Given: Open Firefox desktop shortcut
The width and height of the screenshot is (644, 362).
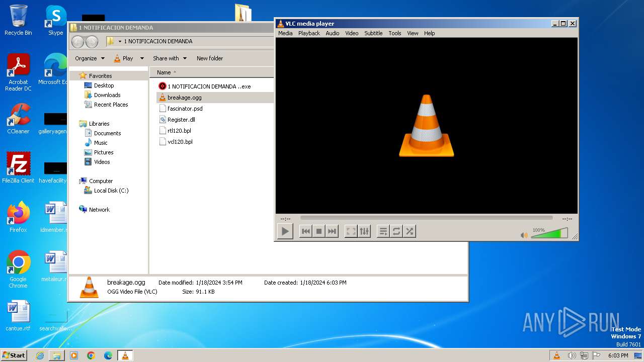Looking at the screenshot, I should (18, 217).
